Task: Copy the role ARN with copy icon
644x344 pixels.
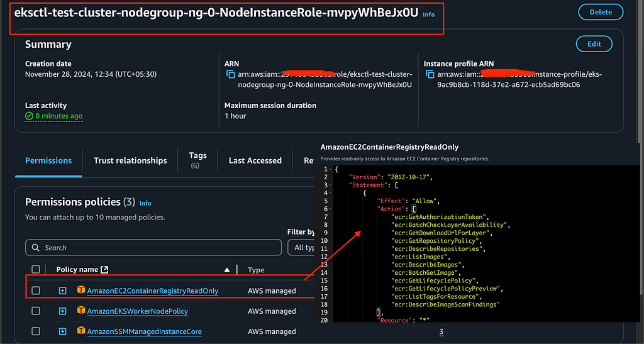Action: (x=230, y=74)
